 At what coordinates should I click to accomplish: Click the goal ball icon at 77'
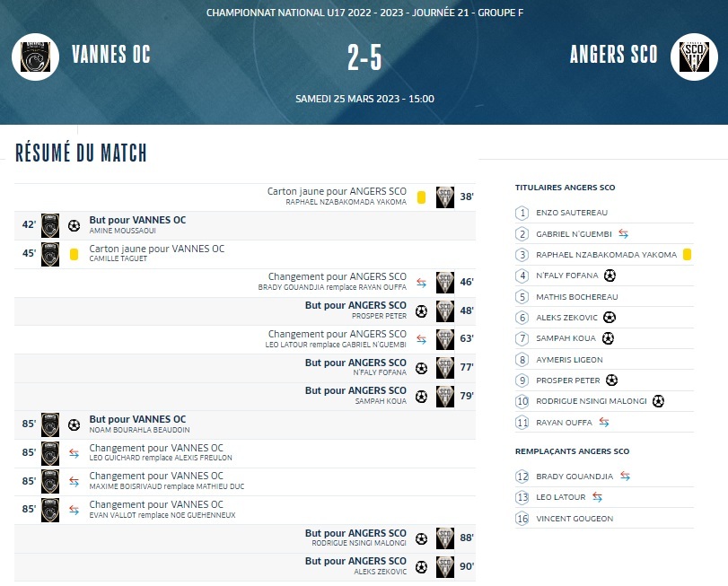(x=421, y=369)
